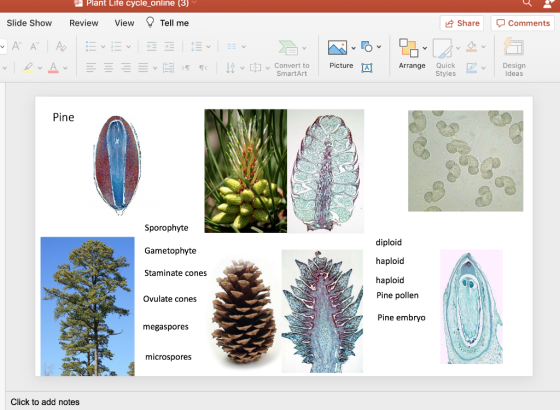Click the Clear All Formatting icon
Viewport: 560px width, 410px height.
[x=61, y=46]
